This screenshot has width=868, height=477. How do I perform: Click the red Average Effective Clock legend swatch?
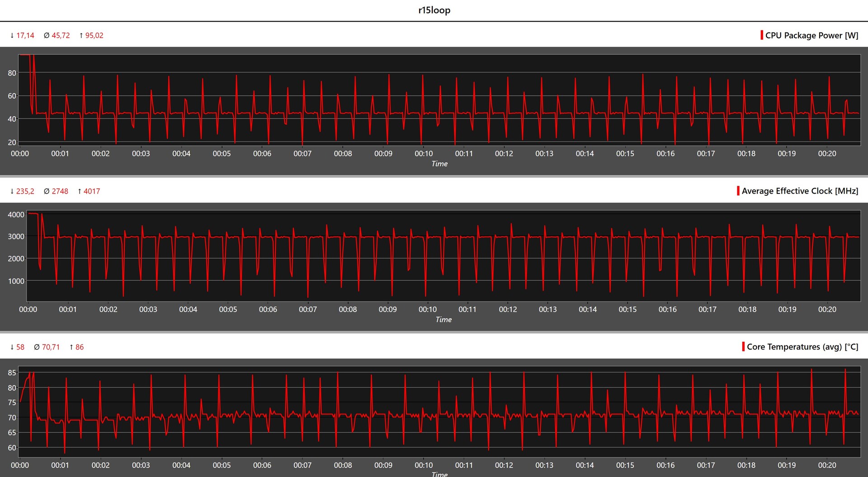[x=738, y=191]
